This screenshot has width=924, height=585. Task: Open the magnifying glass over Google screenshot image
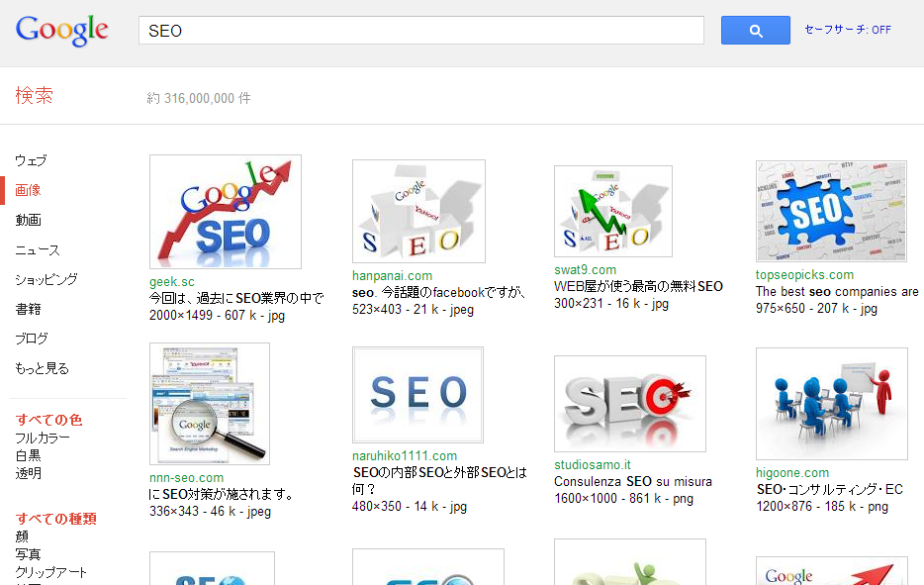click(x=209, y=404)
